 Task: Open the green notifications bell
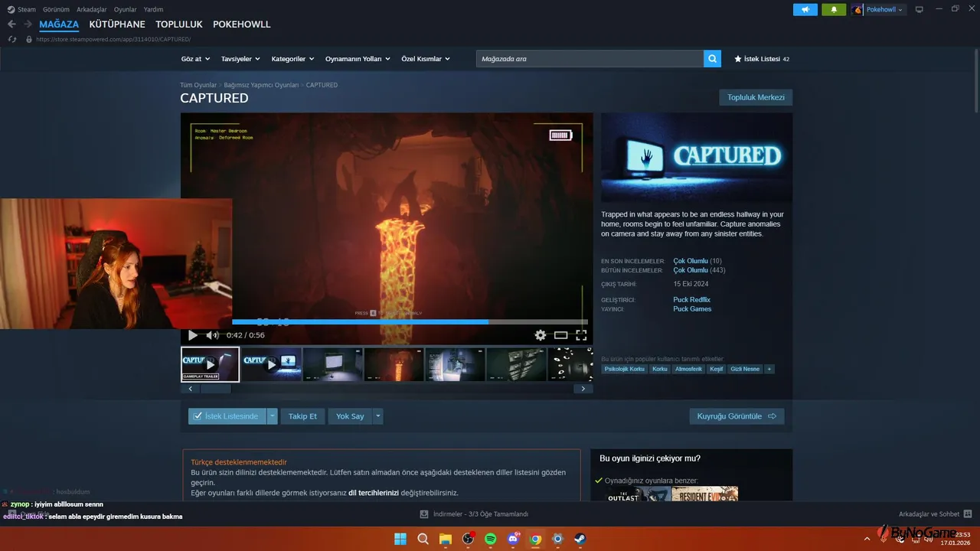pyautogui.click(x=834, y=9)
